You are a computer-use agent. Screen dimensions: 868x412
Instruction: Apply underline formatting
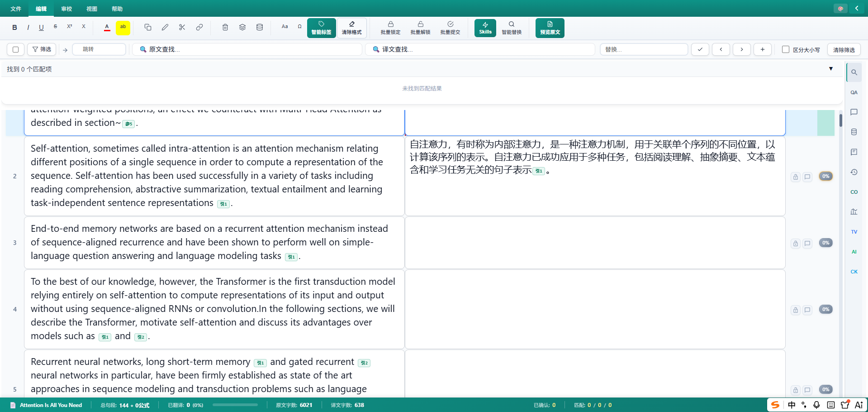pyautogui.click(x=41, y=28)
